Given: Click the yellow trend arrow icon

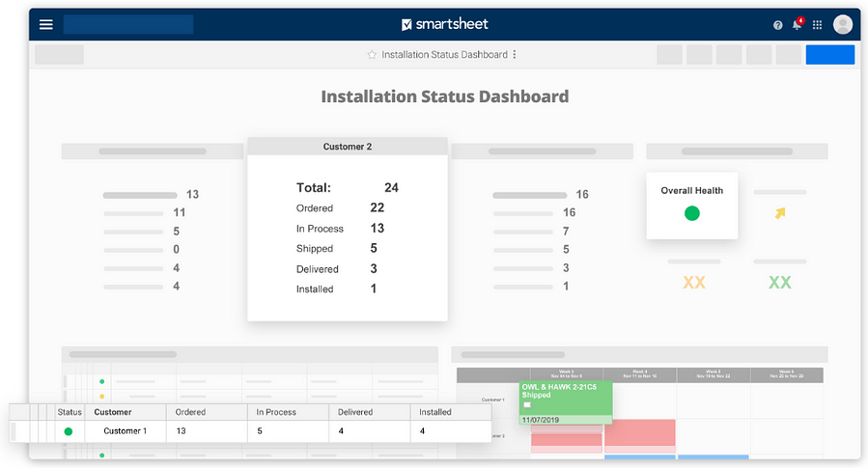Looking at the screenshot, I should 780,213.
